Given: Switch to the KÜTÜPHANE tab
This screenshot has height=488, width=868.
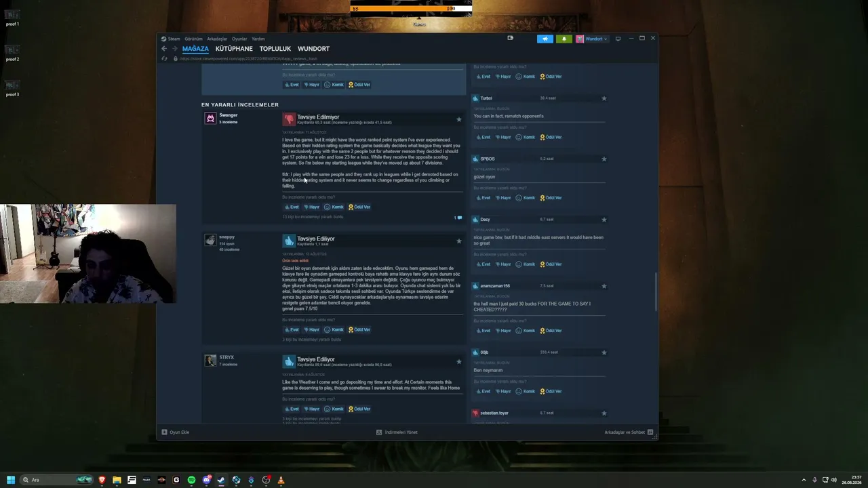Looking at the screenshot, I should point(234,49).
